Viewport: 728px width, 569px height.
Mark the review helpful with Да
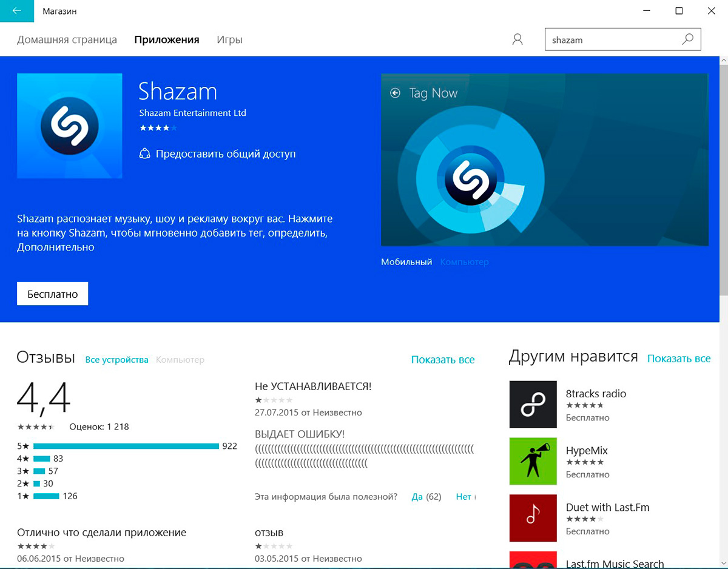click(x=417, y=496)
